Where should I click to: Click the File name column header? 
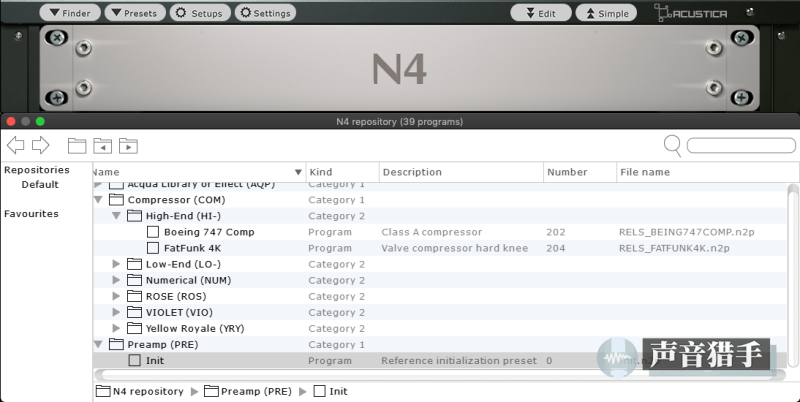tap(708, 172)
